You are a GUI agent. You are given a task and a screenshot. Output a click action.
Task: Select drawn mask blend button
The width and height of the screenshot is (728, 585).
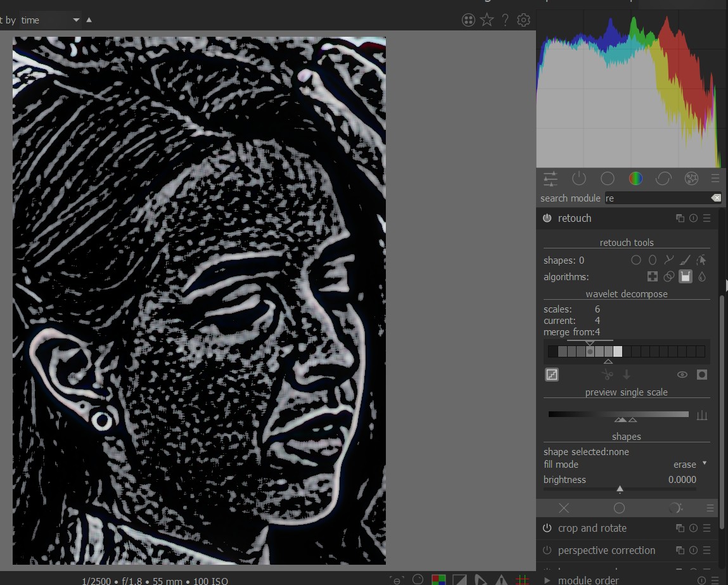675,508
